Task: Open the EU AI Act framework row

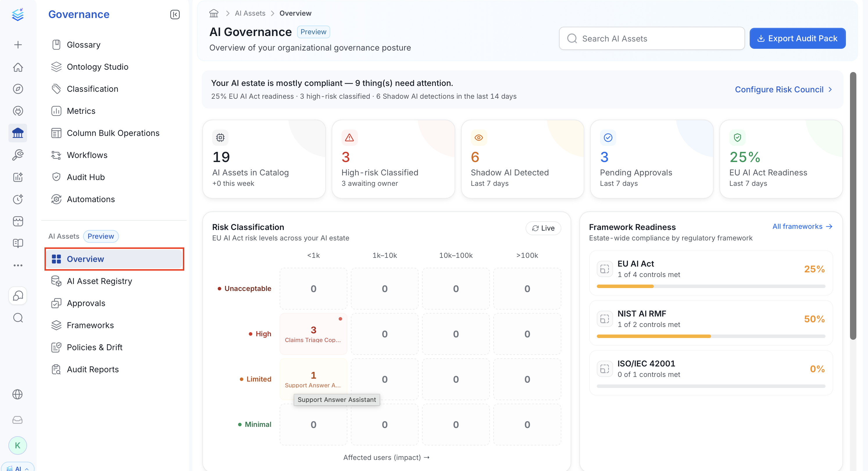Action: [711, 273]
